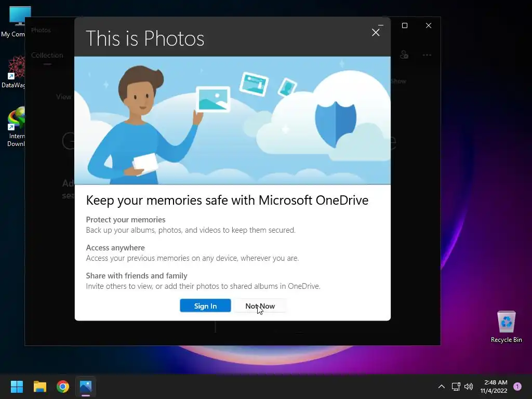This screenshot has width=532, height=399.
Task: Select the My Computer desktop icon
Action: (14, 22)
